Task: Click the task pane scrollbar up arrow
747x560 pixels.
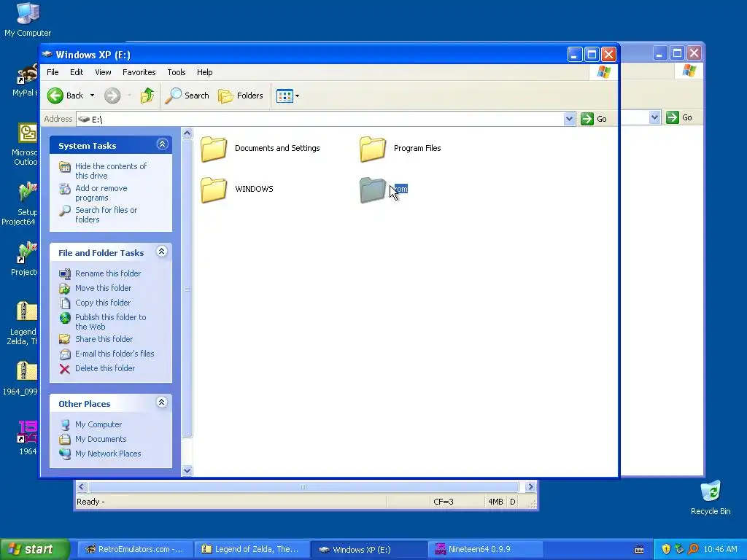Action: coord(187,133)
